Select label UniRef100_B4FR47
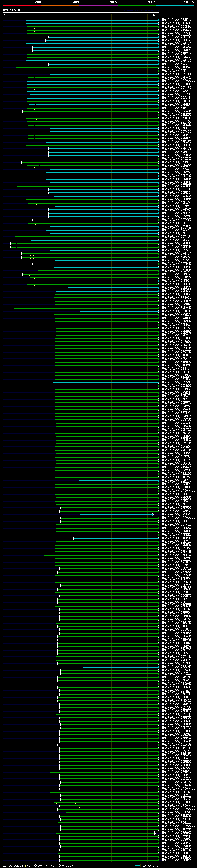This screenshot has width=197, height=868. click(177, 67)
